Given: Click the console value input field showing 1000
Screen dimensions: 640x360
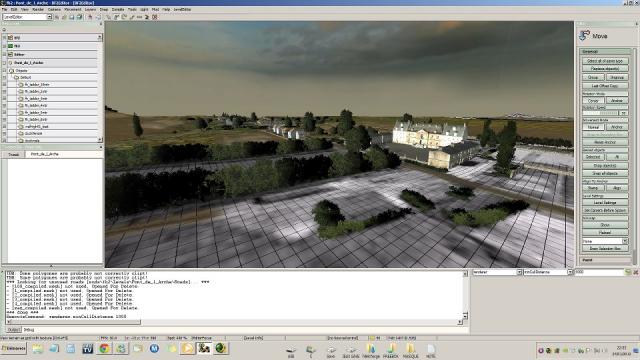Looking at the screenshot, I should 599,272.
